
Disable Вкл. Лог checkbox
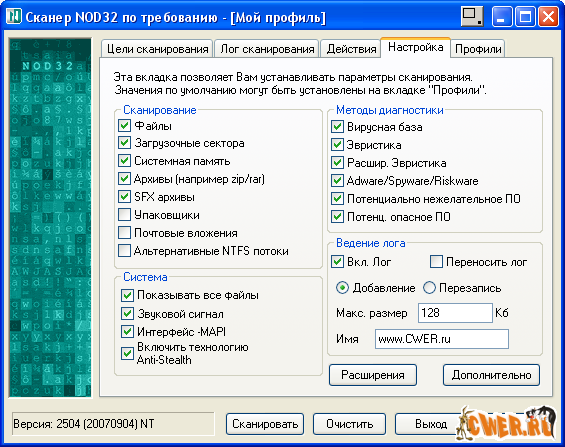[x=337, y=262]
